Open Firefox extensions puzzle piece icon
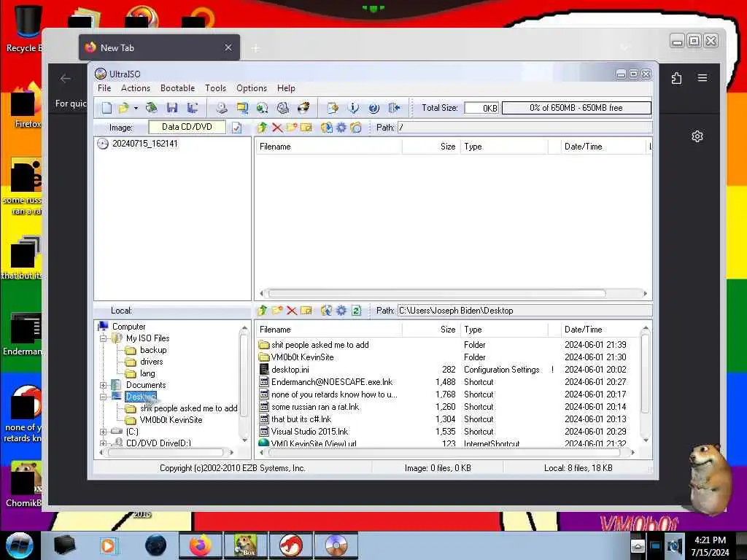Image resolution: width=747 pixels, height=560 pixels. (676, 78)
